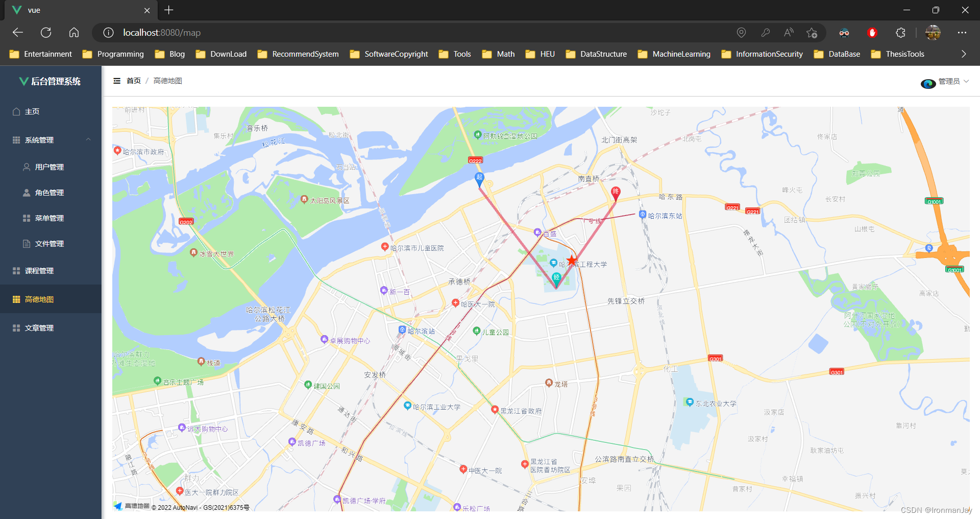Screen dimensions: 980x519
Task: Click the red shield adblock extension icon
Action: click(872, 33)
